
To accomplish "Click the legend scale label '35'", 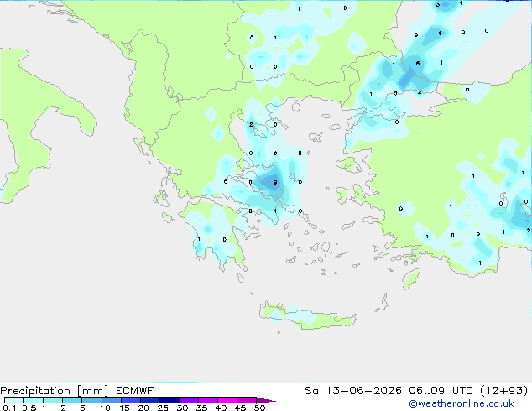I will click(201, 408).
